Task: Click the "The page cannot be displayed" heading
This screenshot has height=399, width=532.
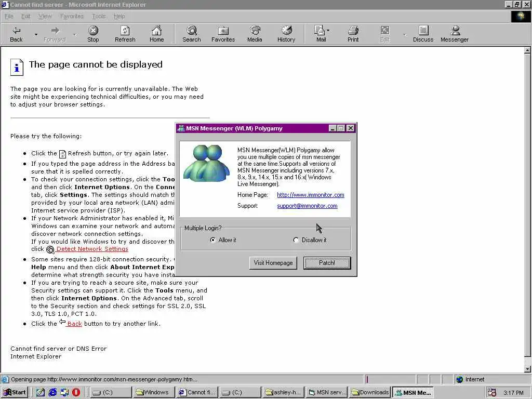Action: [x=96, y=64]
